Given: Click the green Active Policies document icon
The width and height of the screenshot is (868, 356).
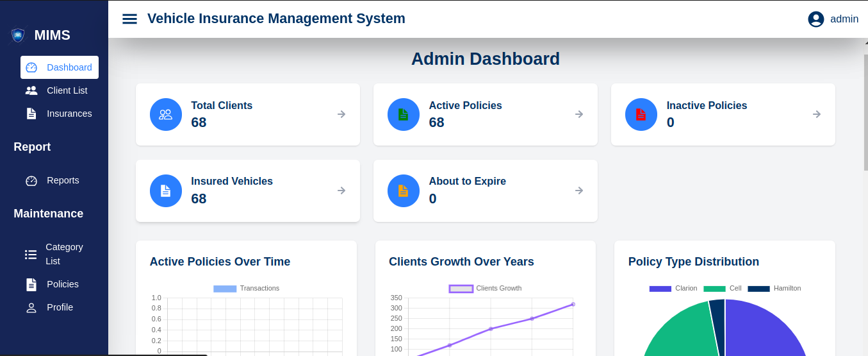Looking at the screenshot, I should click(x=404, y=114).
